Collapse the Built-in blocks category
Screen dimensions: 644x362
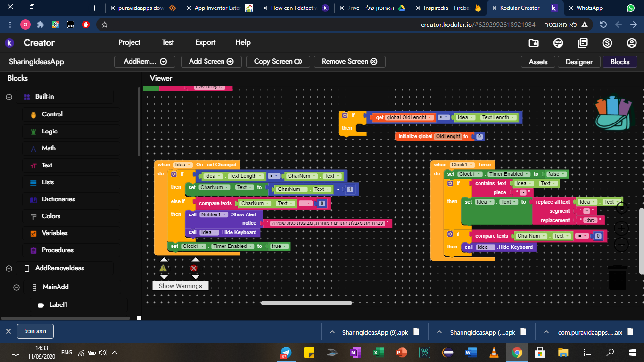pyautogui.click(x=8, y=97)
